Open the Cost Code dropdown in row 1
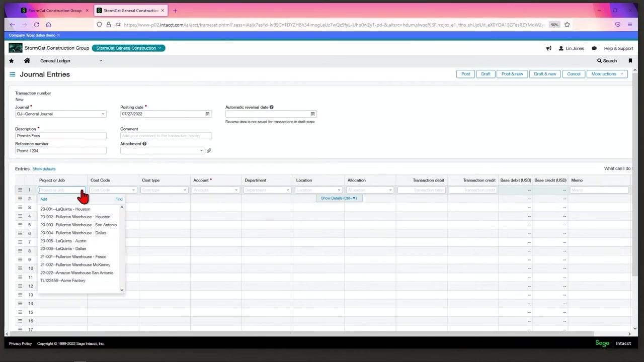 coord(133,190)
